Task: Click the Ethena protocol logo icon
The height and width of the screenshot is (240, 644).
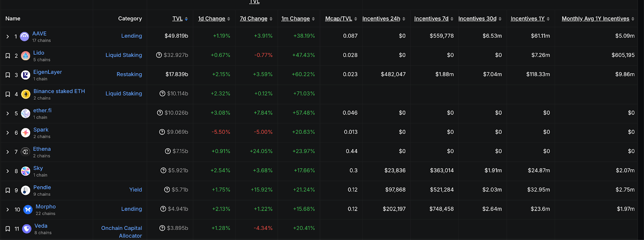Action: [26, 152]
